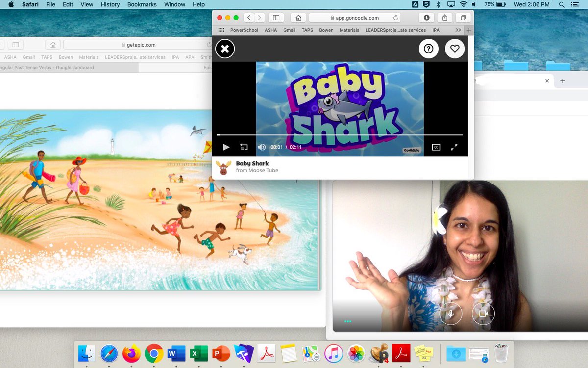Open the Gmail bookmark in GoNoodle window
The image size is (588, 368).
pos(289,30)
